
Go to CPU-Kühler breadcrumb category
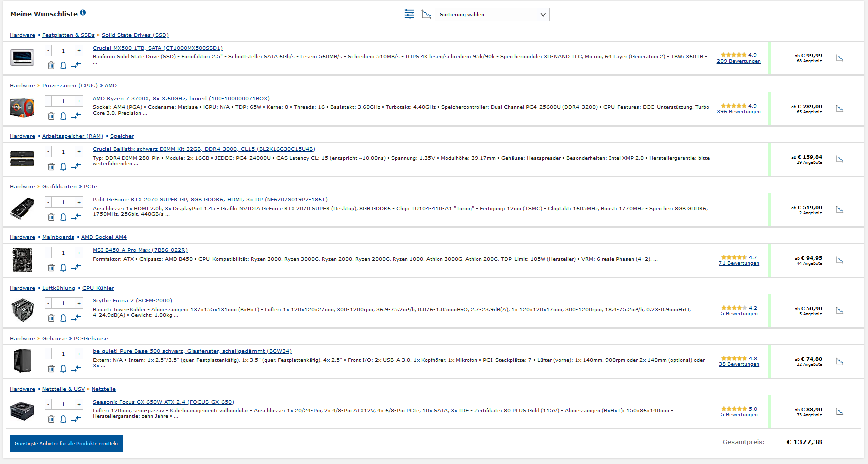pos(98,288)
